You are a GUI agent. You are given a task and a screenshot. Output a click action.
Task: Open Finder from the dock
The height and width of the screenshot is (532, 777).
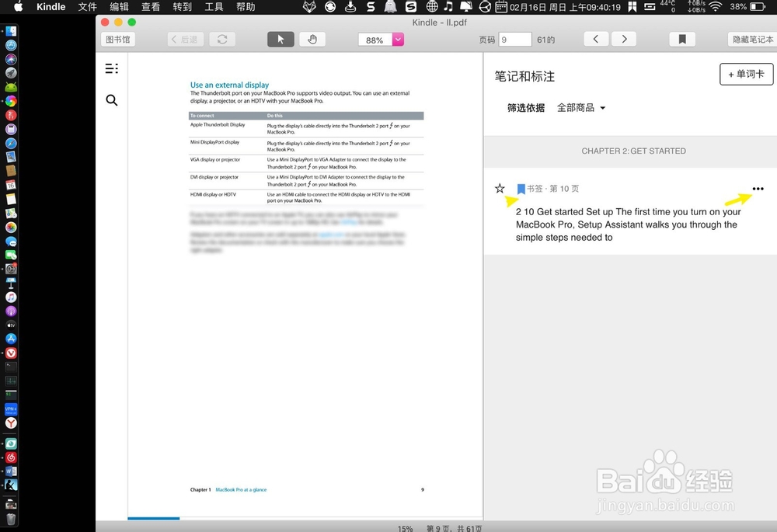pos(11,31)
